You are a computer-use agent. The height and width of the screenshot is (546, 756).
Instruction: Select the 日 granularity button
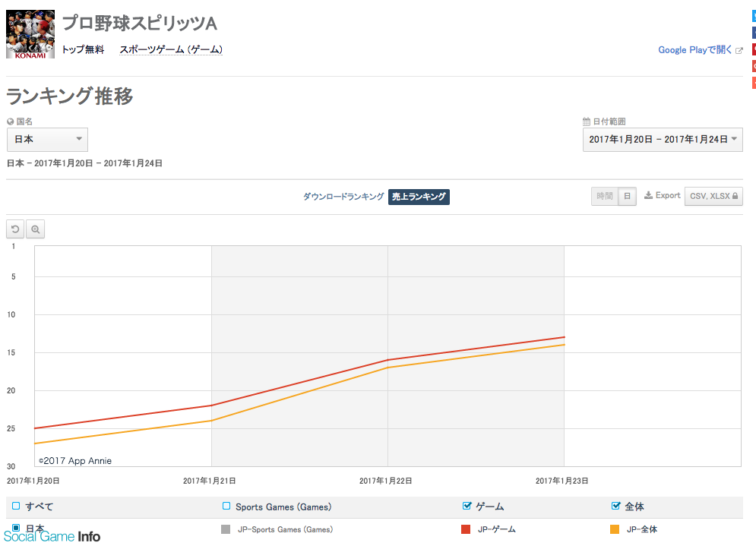[628, 196]
